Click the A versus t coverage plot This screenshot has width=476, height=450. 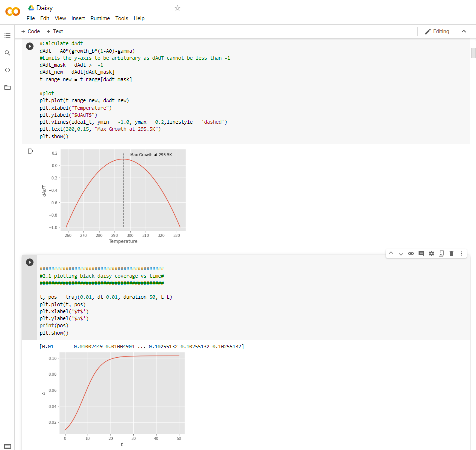pyautogui.click(x=114, y=399)
